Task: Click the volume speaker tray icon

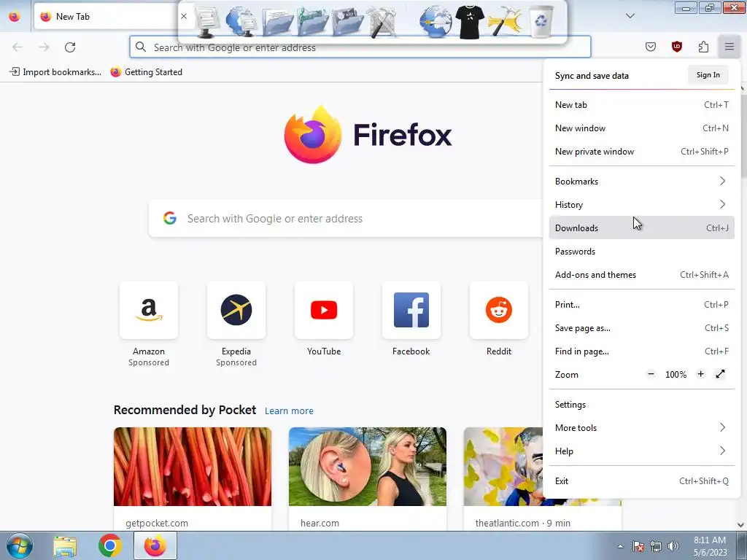Action: click(x=673, y=546)
